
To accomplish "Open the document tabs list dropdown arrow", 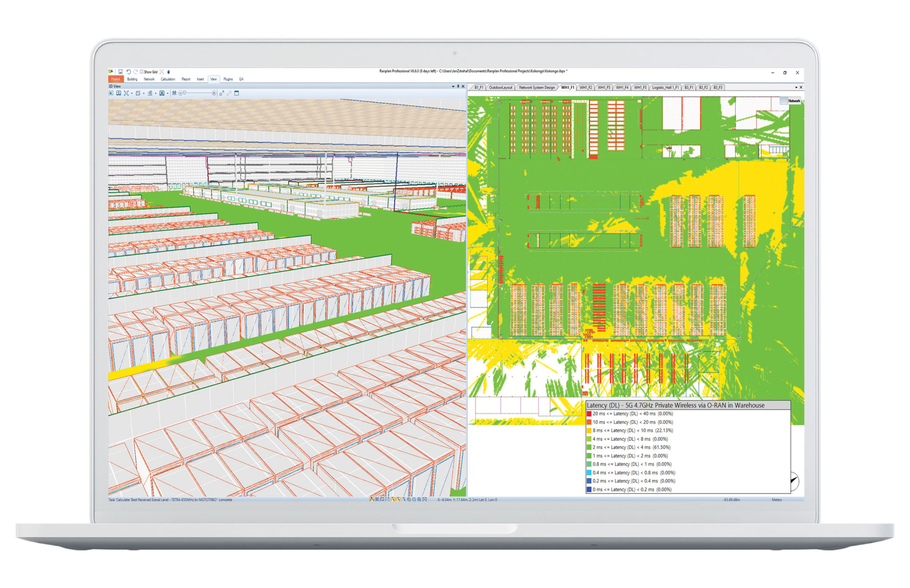I will 796,87.
